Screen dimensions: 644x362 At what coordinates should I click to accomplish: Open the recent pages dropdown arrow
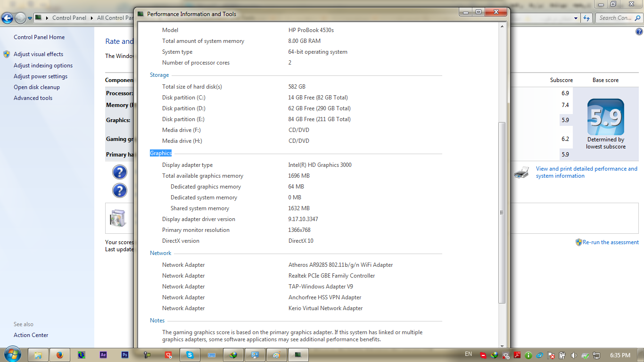(30, 18)
